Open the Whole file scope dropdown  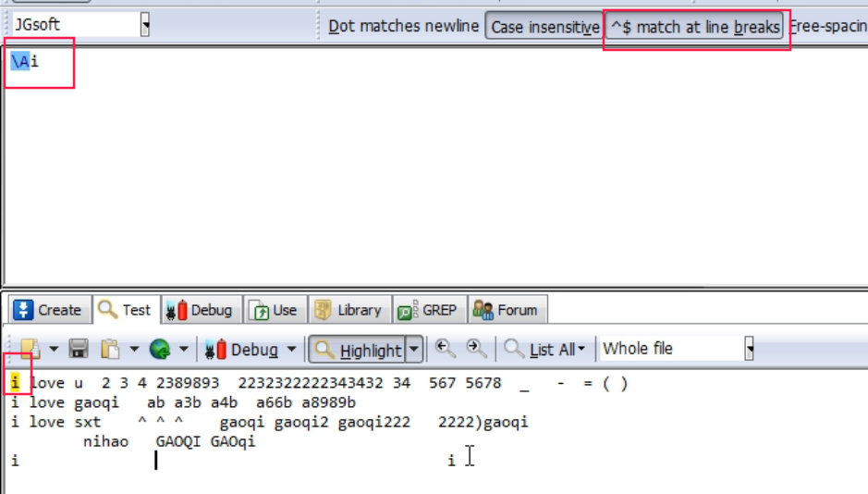(x=749, y=349)
